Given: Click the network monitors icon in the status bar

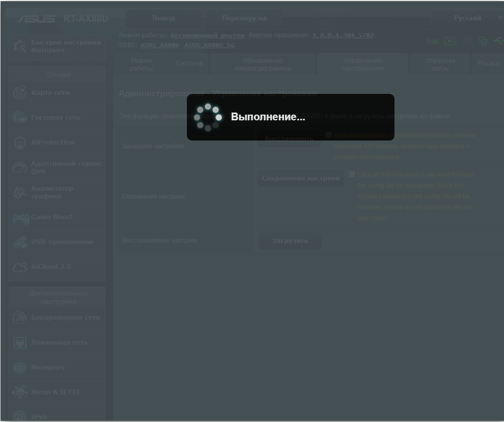Looking at the screenshot, I should (483, 41).
